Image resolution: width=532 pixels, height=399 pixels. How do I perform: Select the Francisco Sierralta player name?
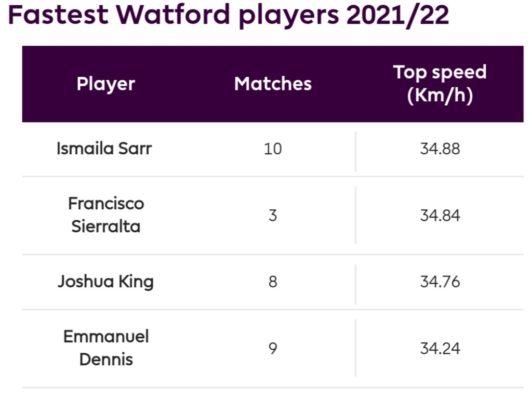(x=106, y=215)
